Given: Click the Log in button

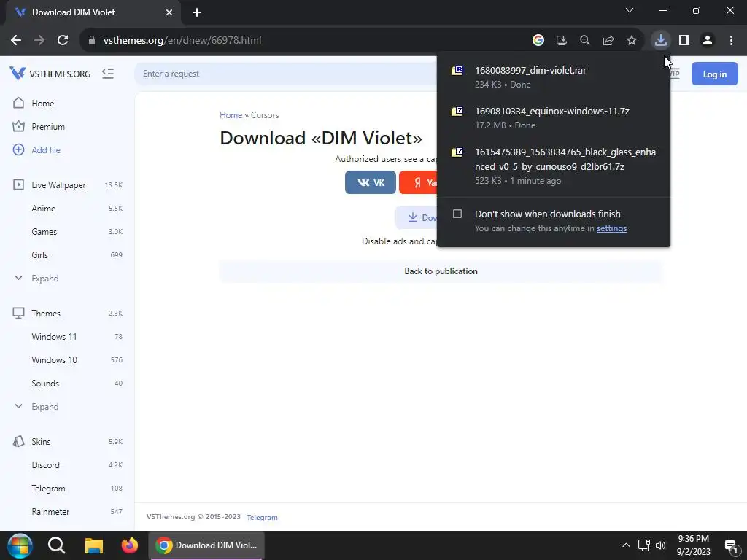Looking at the screenshot, I should coord(715,74).
